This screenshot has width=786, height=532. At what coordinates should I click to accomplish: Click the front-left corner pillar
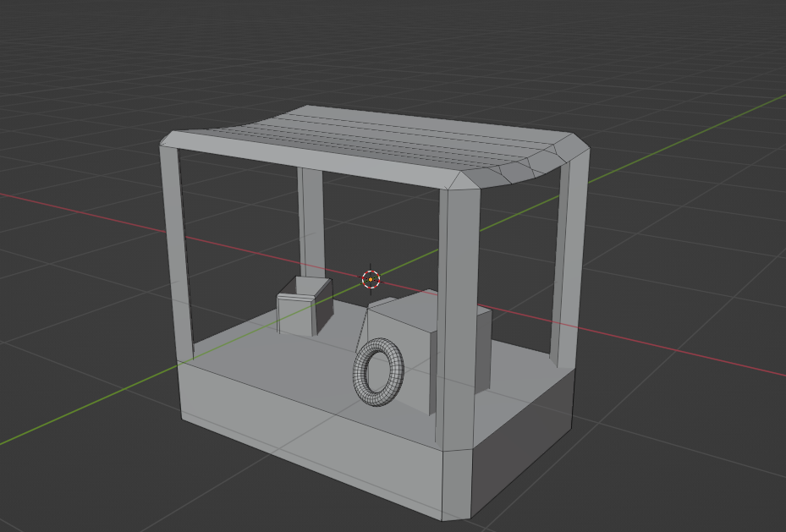(179, 254)
